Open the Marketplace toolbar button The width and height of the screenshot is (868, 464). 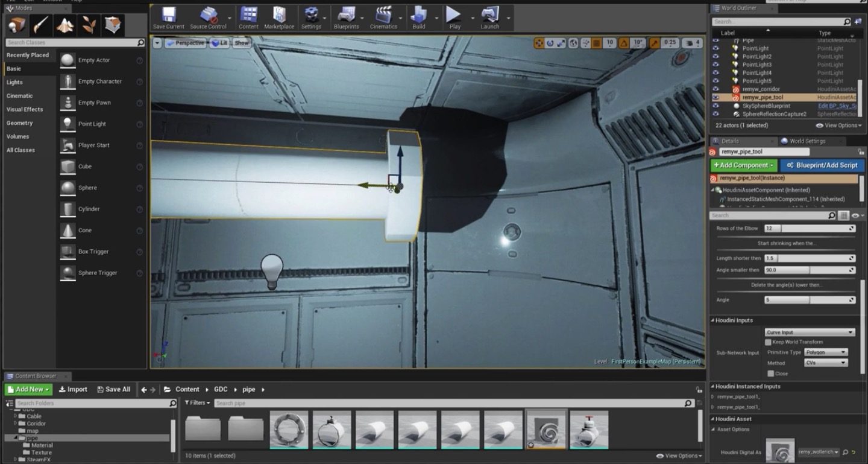coord(279,17)
